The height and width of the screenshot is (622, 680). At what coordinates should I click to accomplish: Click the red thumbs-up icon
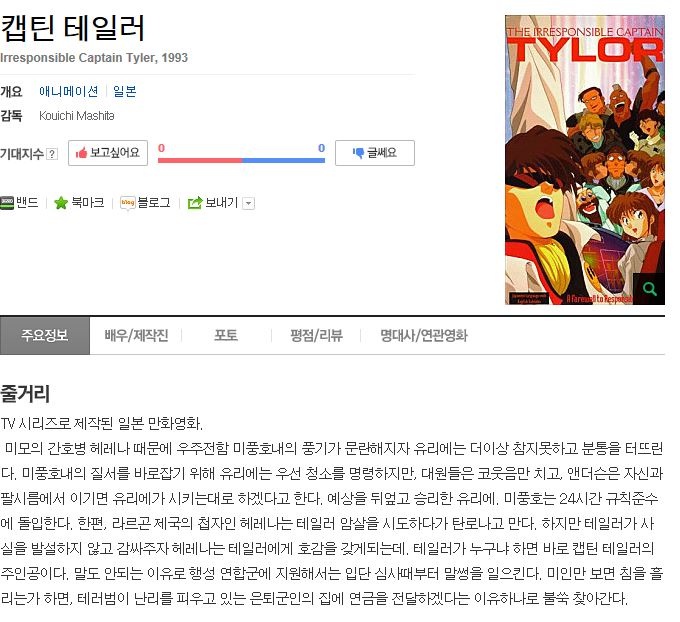click(x=81, y=153)
